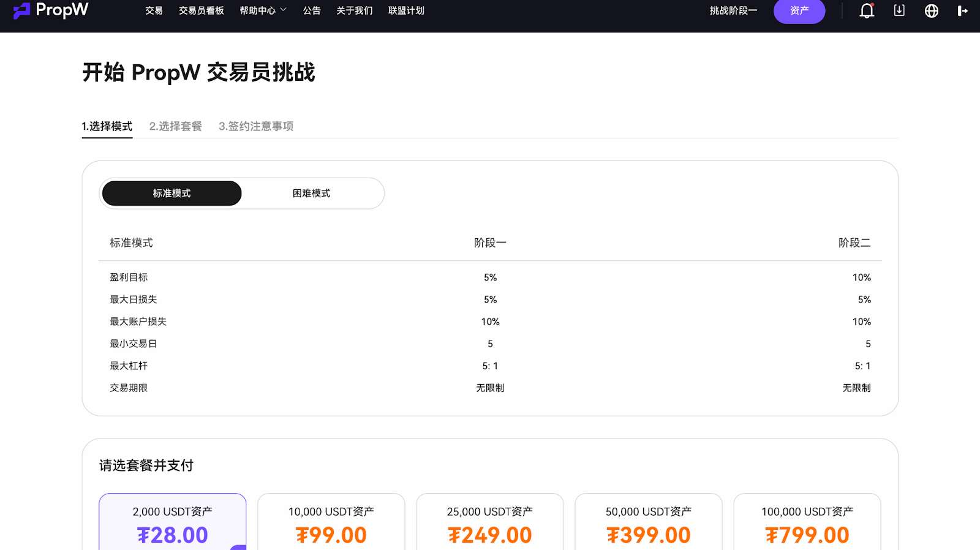The height and width of the screenshot is (550, 980).
Task: Select the 1.选择模式 step tab
Action: click(107, 126)
